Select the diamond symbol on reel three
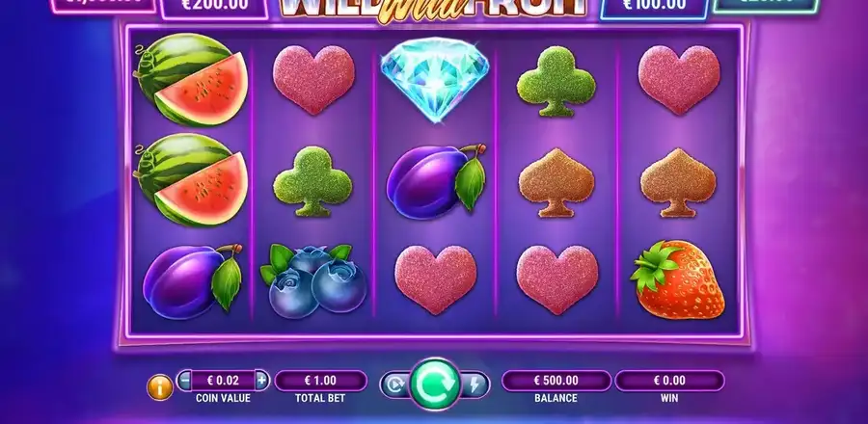The width and height of the screenshot is (868, 424). pyautogui.click(x=435, y=78)
